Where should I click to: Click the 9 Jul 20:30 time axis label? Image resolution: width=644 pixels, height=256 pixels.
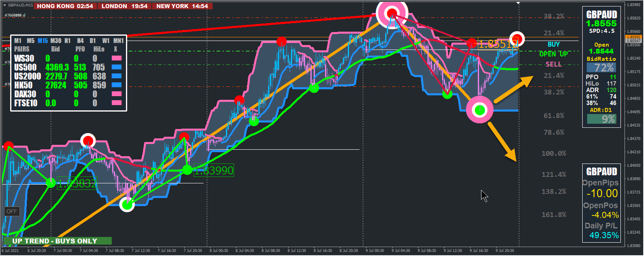[505, 251]
